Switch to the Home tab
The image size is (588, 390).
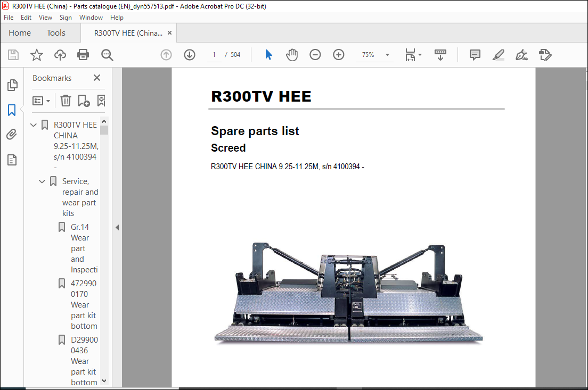click(20, 33)
